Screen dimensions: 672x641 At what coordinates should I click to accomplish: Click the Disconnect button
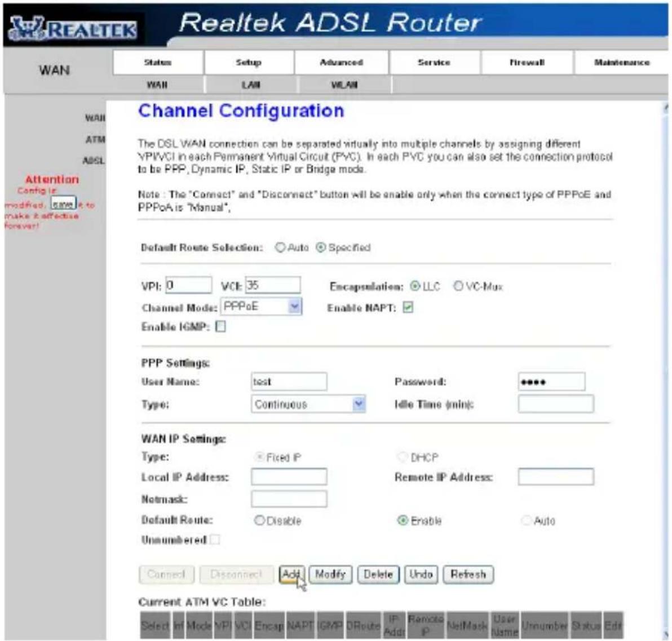point(236,574)
